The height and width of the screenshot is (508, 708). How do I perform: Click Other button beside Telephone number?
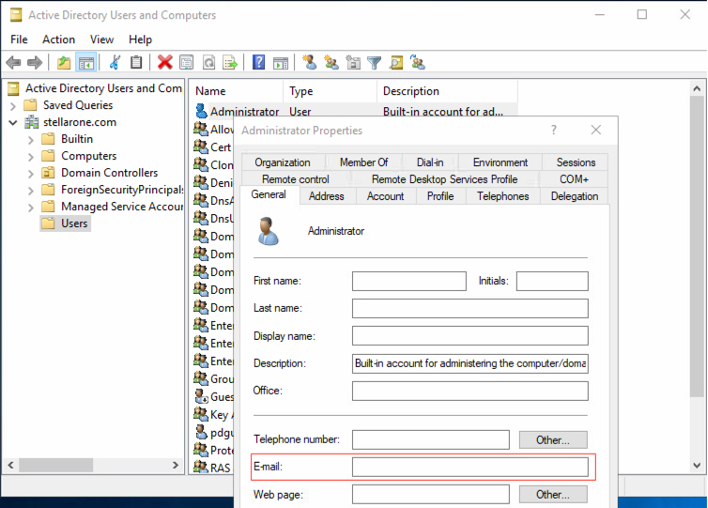pos(552,440)
